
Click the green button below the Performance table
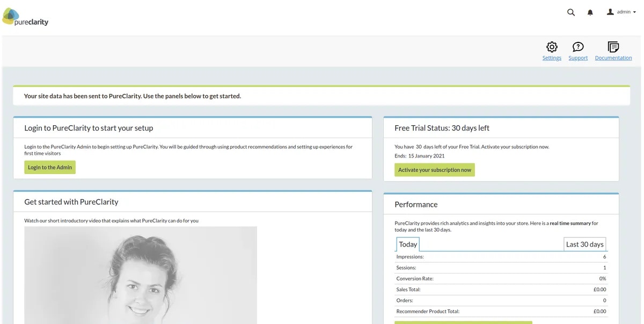coord(463,322)
